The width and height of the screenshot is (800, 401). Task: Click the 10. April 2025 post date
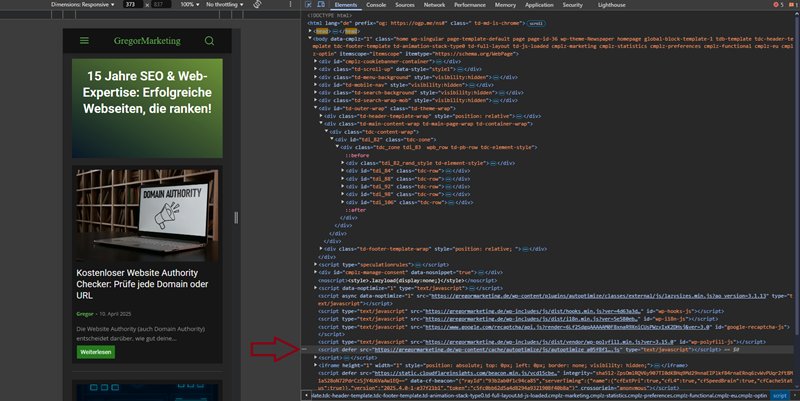(115, 314)
